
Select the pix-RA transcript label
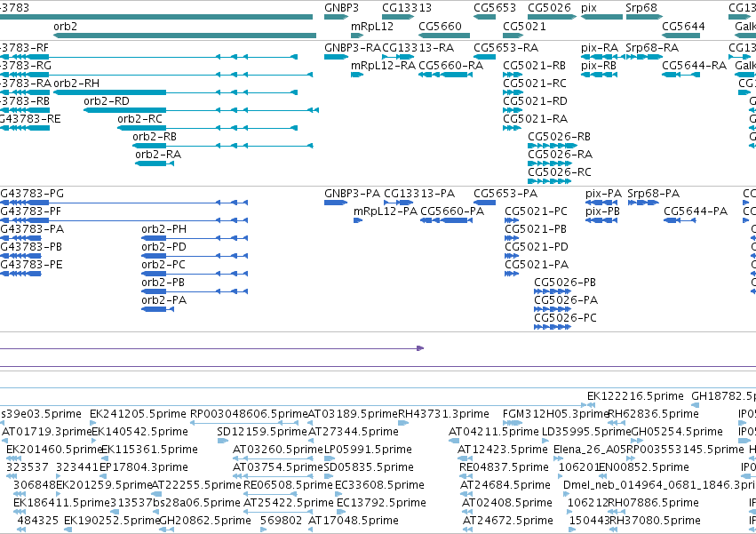pyautogui.click(x=600, y=47)
